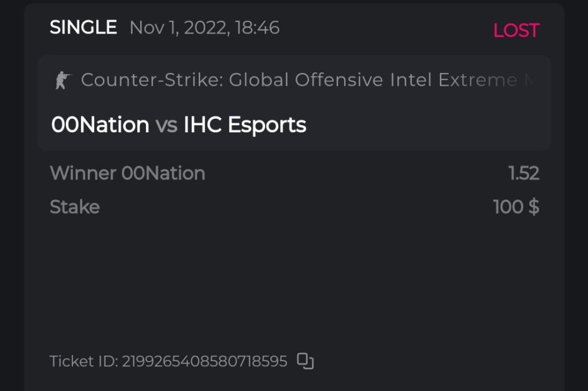This screenshot has height=391, width=588.
Task: Click the 1.52 odds value
Action: point(523,173)
